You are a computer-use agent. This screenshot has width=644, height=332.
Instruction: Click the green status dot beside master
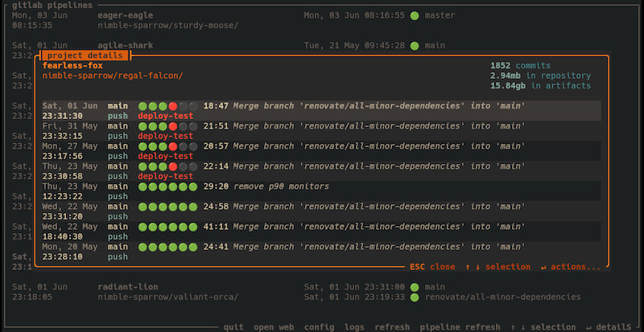click(x=415, y=16)
